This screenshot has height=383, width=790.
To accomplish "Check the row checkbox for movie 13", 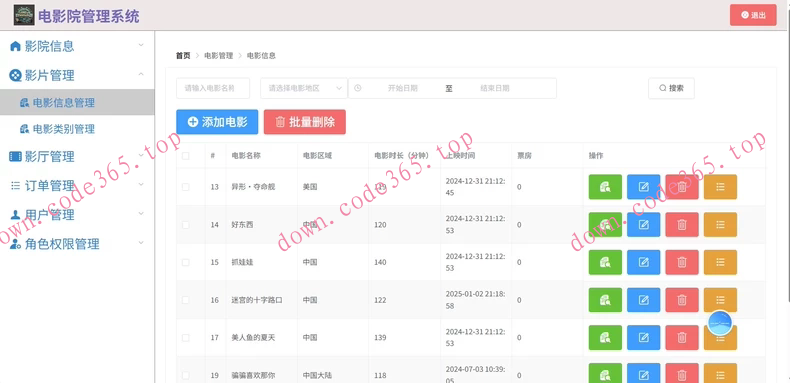I will [x=185, y=187].
